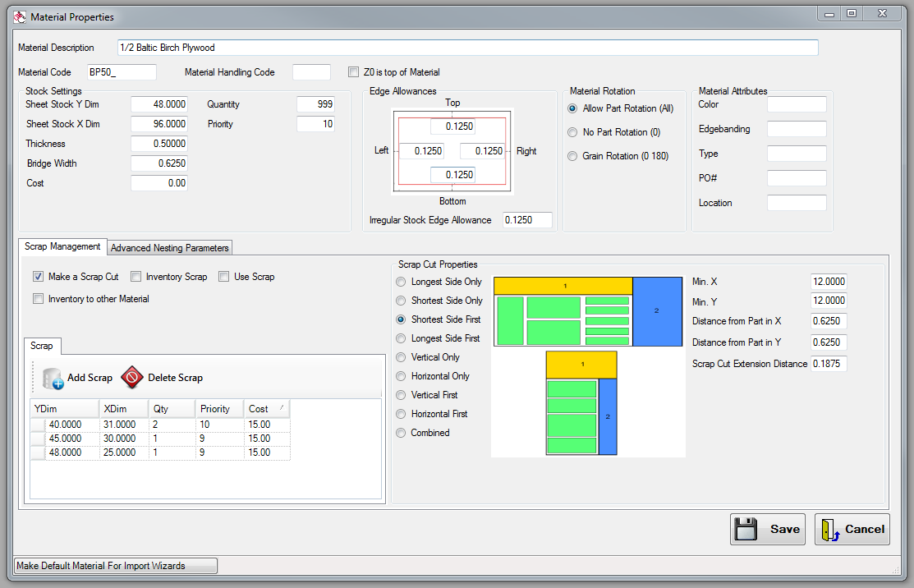Click the Add Scrap database icon
Image resolution: width=914 pixels, height=588 pixels.
click(53, 379)
